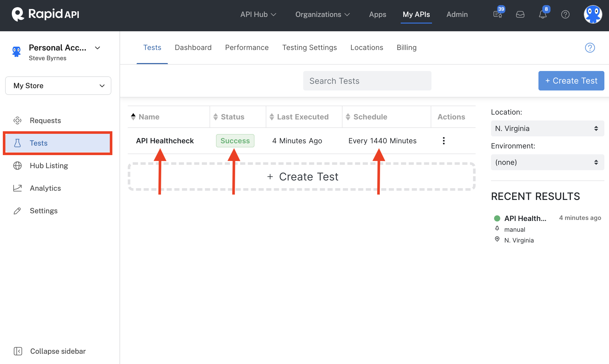Go to Apps in top navigation
Screen dimensions: 609x364
point(377,14)
